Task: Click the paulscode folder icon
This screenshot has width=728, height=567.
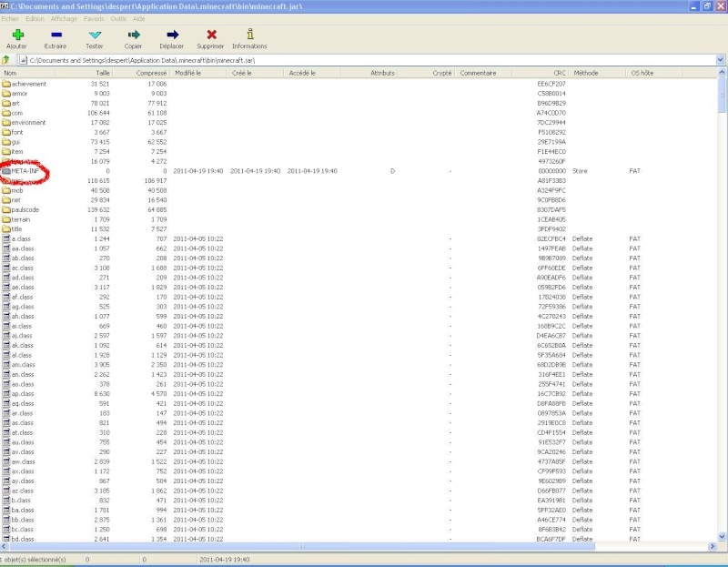Action: point(6,210)
